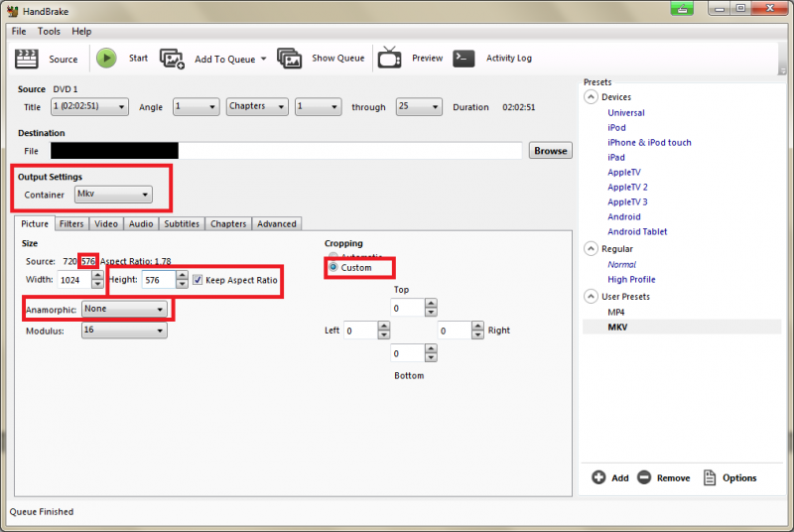Click the destination File path field
Image resolution: width=794 pixels, height=532 pixels.
pyautogui.click(x=286, y=150)
